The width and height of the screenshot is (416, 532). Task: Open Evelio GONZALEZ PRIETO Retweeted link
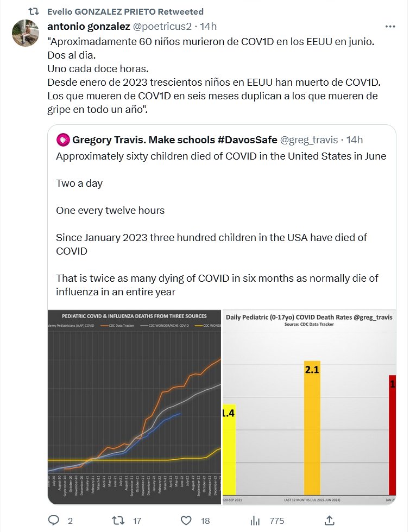(125, 11)
